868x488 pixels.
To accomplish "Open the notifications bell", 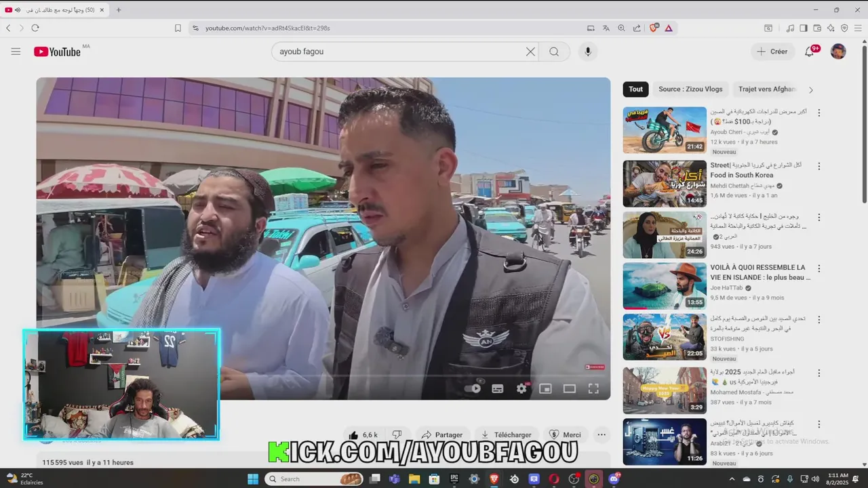I will click(809, 52).
